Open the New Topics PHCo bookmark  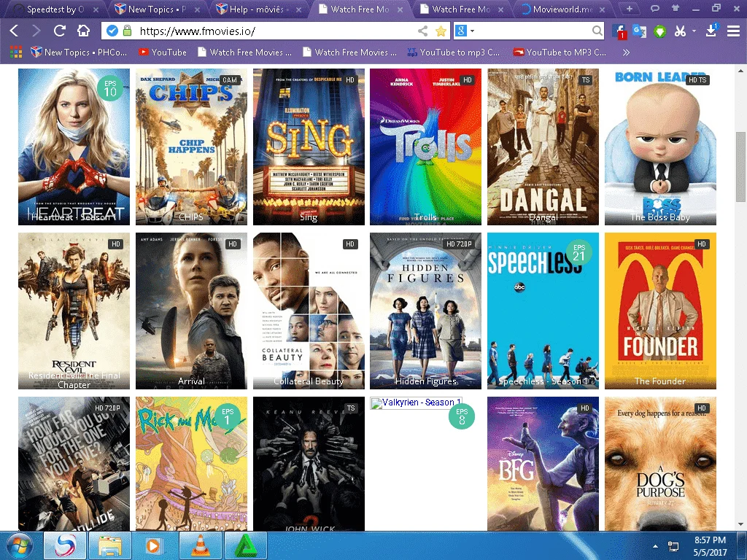tap(79, 52)
